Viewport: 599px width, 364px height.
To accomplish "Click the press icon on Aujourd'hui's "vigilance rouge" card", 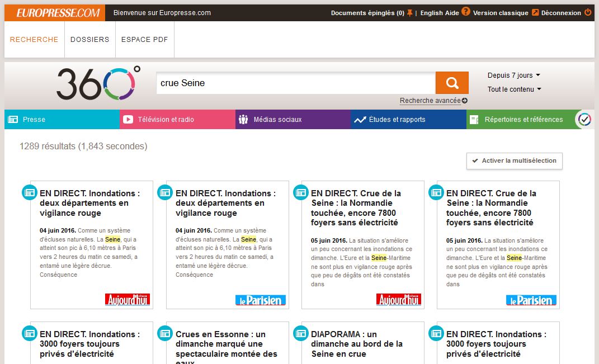I will click(x=30, y=192).
